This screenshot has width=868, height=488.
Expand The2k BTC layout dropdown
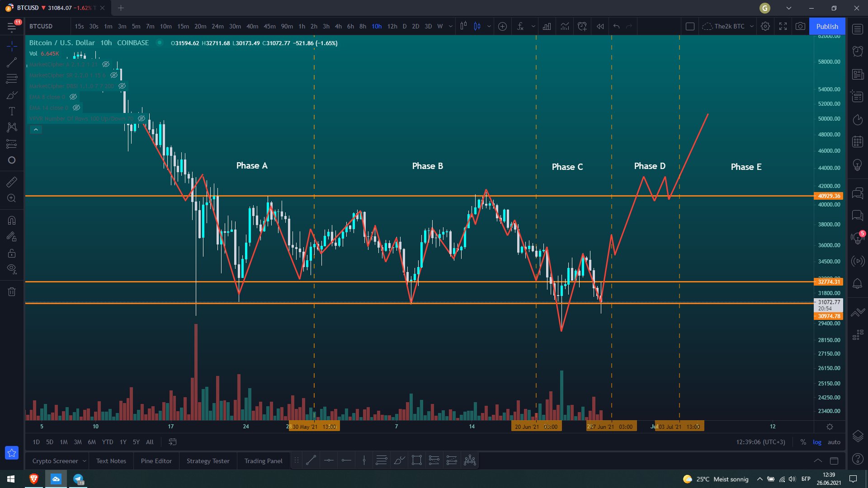[x=751, y=26]
